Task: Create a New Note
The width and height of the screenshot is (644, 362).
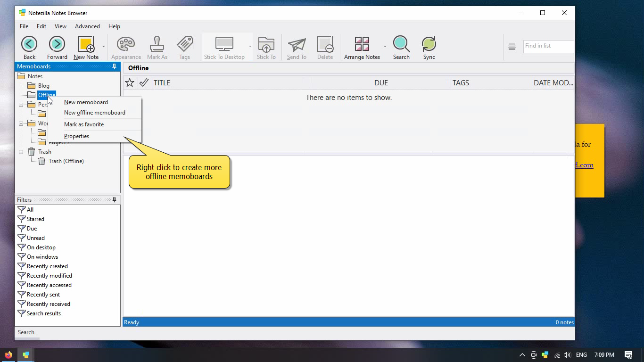Action: [86, 48]
